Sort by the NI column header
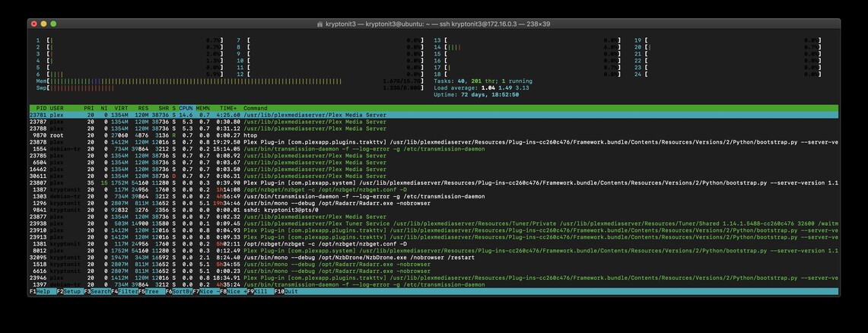The image size is (868, 333). tap(103, 109)
